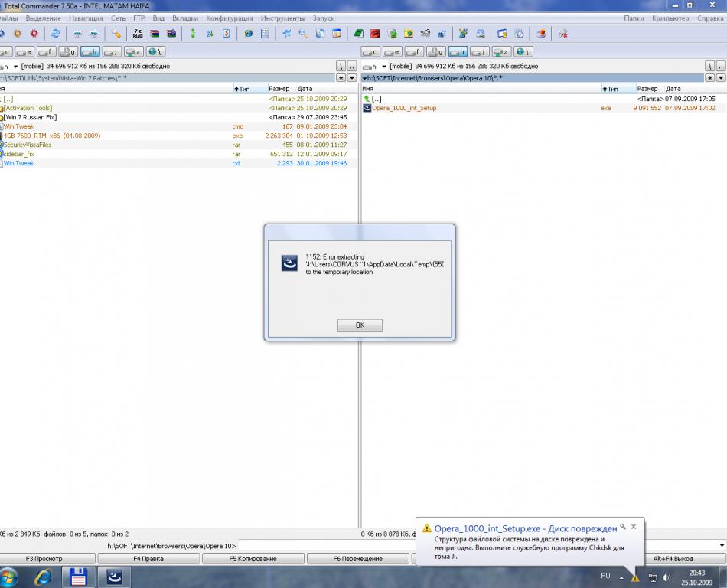Click the checklist clipboard toolbar icon
Screen dimensions: 727x588
227,34
